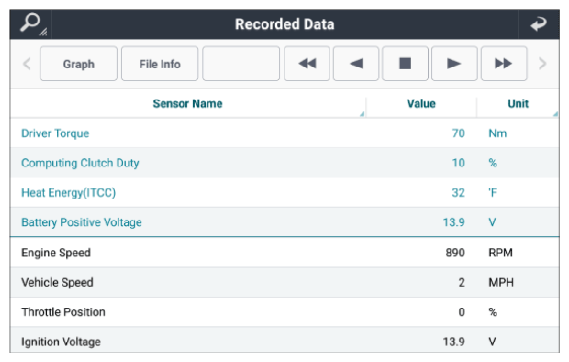Open File Info
Image resolution: width=569 pixels, height=362 pixels.
[x=160, y=63]
